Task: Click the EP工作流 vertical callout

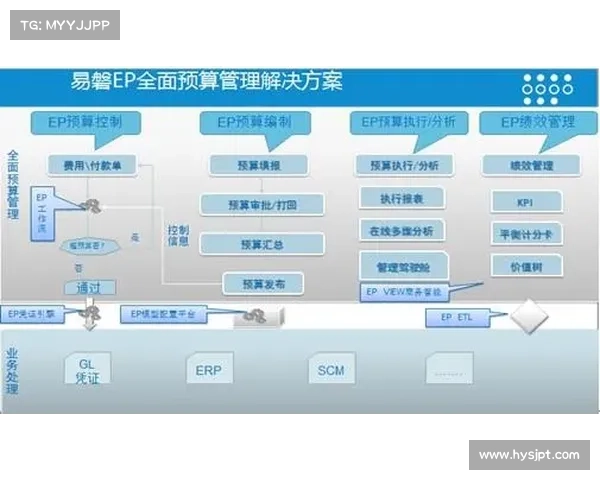Action: (x=42, y=214)
